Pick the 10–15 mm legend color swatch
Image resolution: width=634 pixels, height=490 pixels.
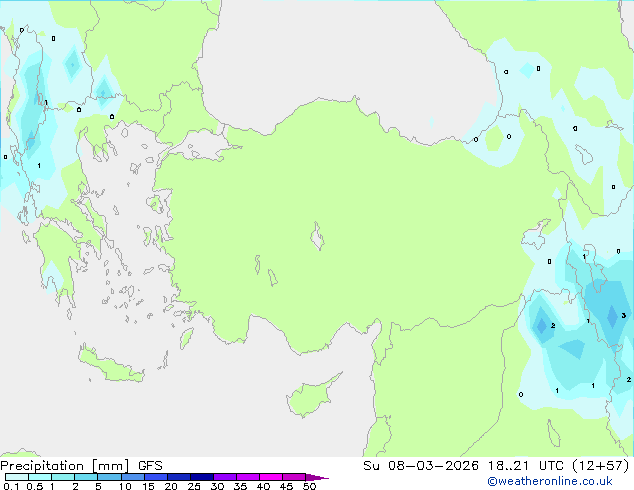[132, 477]
